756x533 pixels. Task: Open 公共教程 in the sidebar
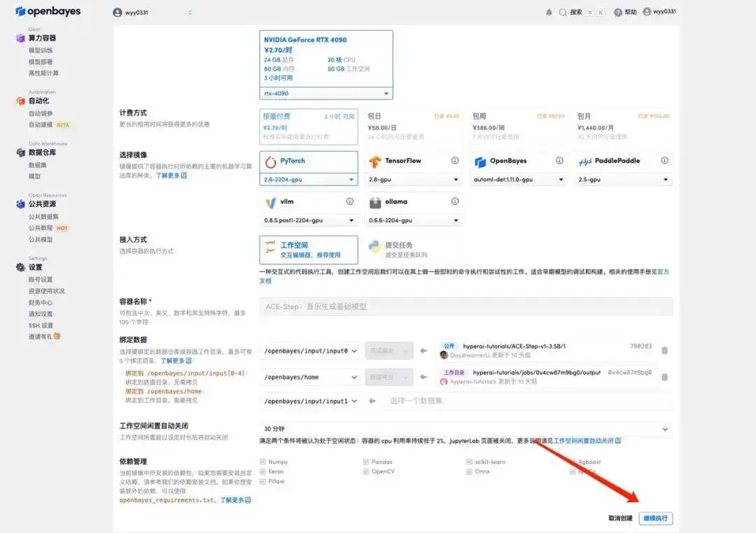point(41,228)
